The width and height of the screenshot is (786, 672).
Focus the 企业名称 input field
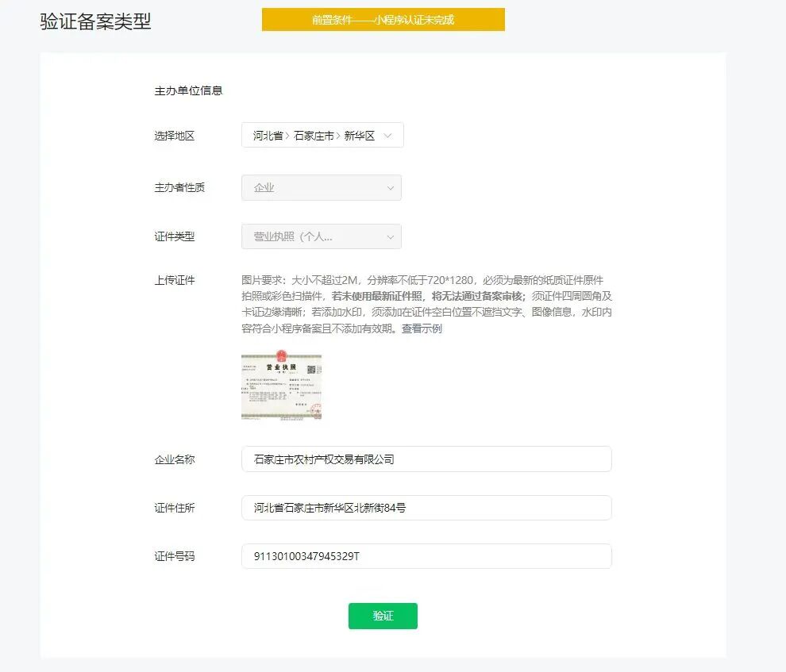[x=426, y=459]
